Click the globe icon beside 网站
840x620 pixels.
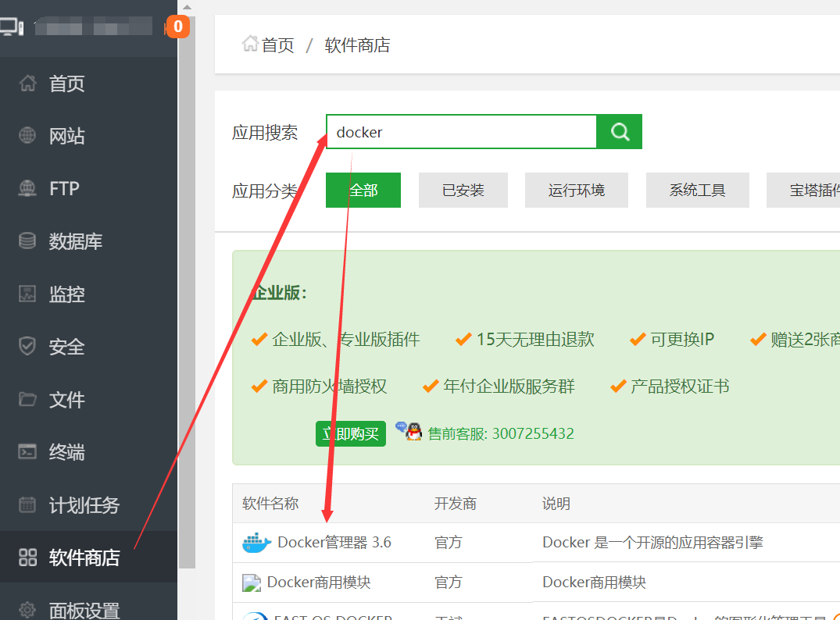(27, 135)
